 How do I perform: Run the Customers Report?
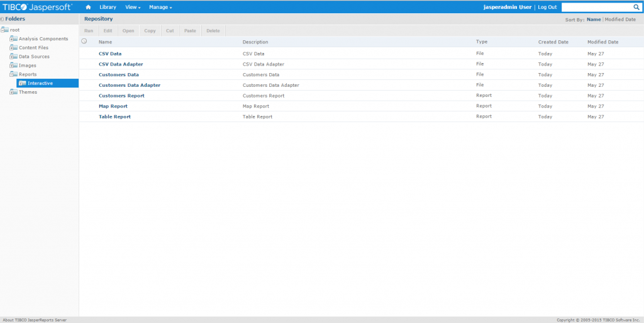pyautogui.click(x=121, y=96)
